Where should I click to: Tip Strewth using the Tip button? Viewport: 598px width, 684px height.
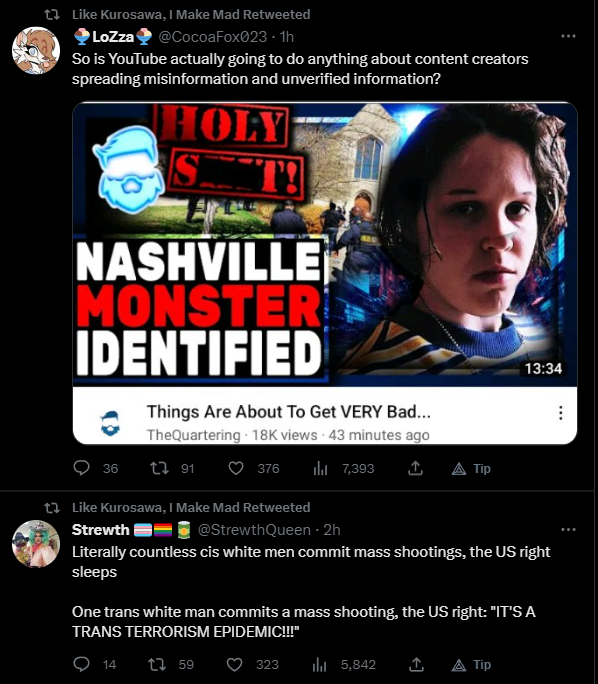click(x=471, y=665)
